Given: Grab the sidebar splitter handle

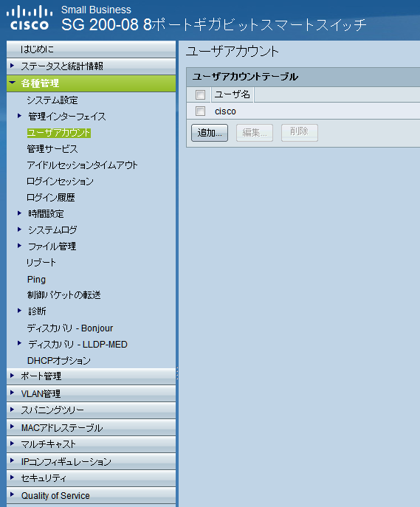Looking at the screenshot, I should [x=177, y=373].
